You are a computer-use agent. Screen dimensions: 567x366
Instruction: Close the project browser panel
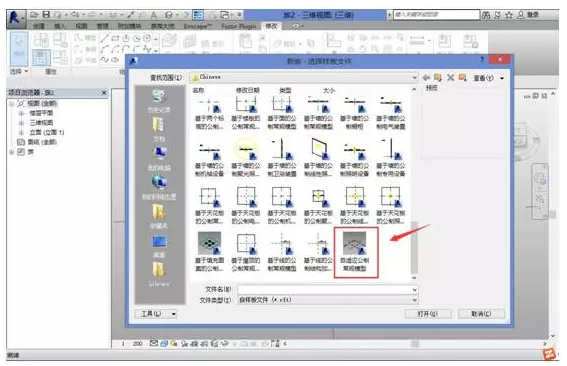coord(104,93)
